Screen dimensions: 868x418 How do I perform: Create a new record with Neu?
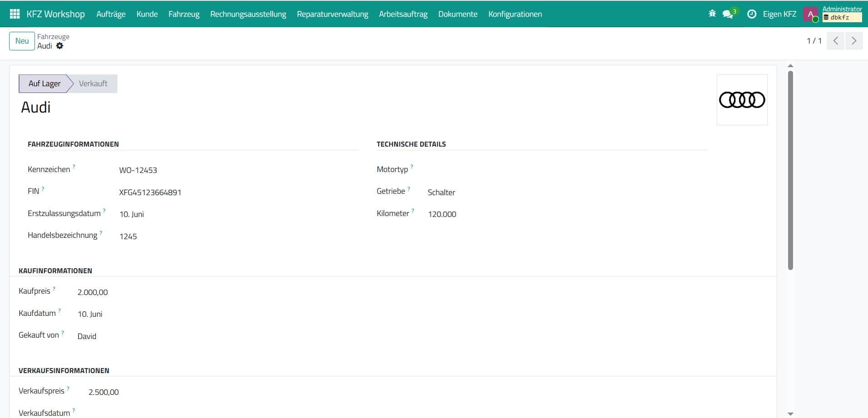pos(22,41)
